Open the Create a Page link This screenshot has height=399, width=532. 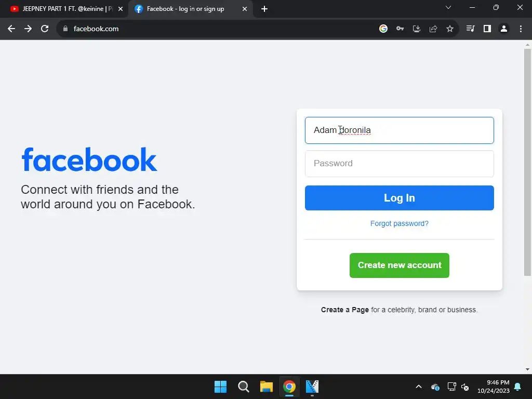pos(345,310)
